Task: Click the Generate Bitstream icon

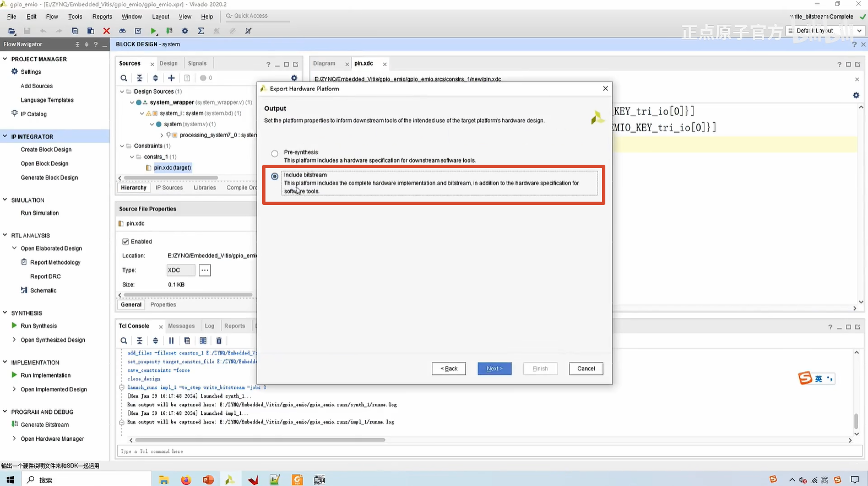Action: point(14,424)
